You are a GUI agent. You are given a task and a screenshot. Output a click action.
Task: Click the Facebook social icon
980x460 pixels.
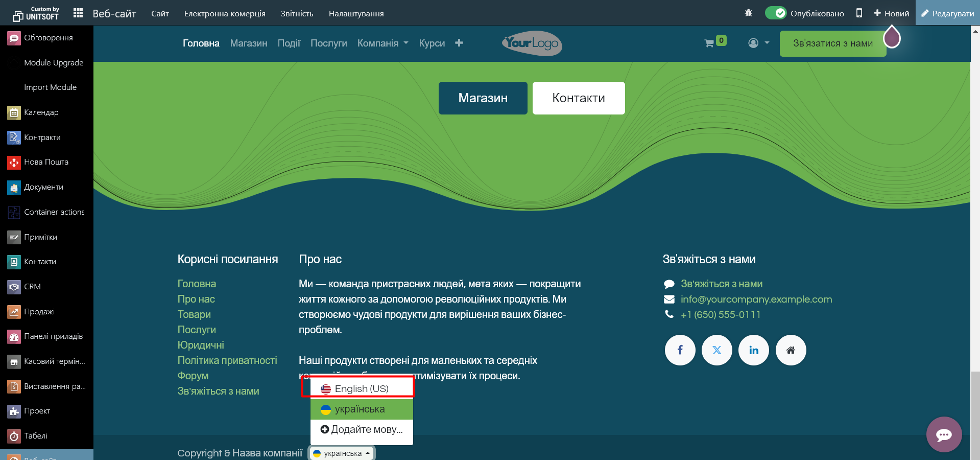tap(680, 350)
